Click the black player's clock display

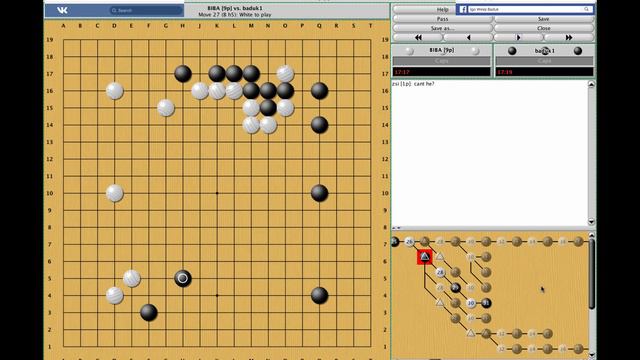tap(544, 72)
